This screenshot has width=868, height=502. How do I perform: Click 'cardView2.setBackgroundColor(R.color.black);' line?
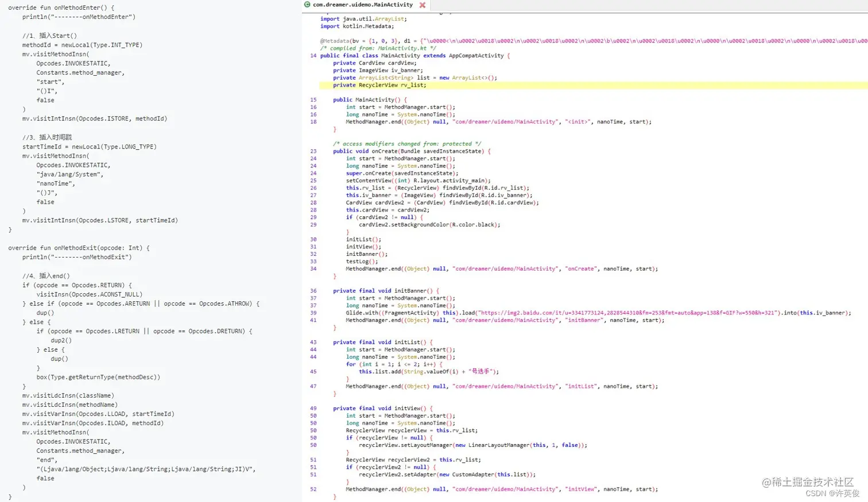point(430,225)
